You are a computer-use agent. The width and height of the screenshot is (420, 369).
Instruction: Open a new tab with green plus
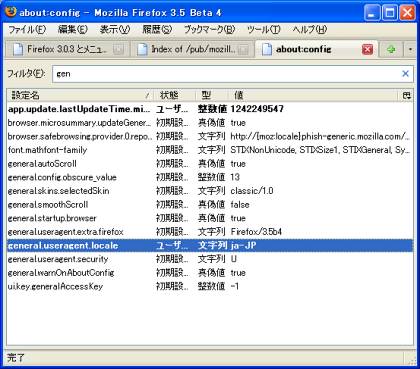click(x=391, y=49)
